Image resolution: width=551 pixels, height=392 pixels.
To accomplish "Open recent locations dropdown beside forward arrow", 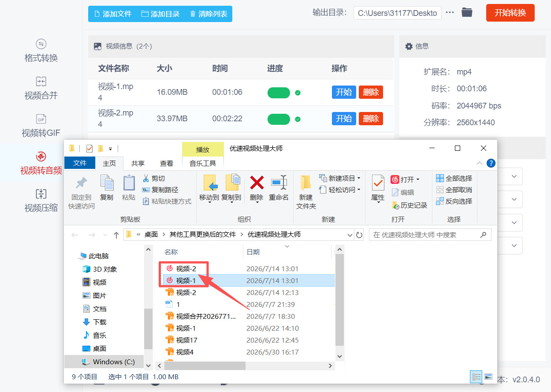I will [x=105, y=235].
